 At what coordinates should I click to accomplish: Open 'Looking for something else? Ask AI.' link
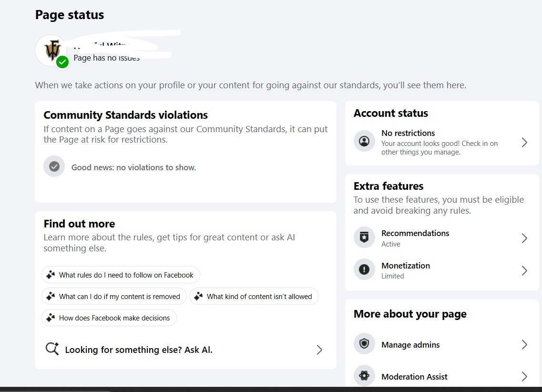coord(139,350)
